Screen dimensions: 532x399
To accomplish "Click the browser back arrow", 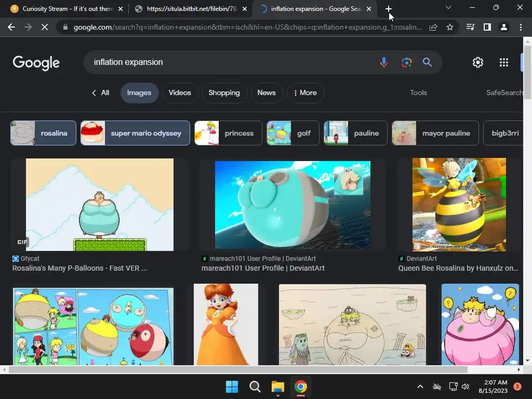I will [11, 27].
